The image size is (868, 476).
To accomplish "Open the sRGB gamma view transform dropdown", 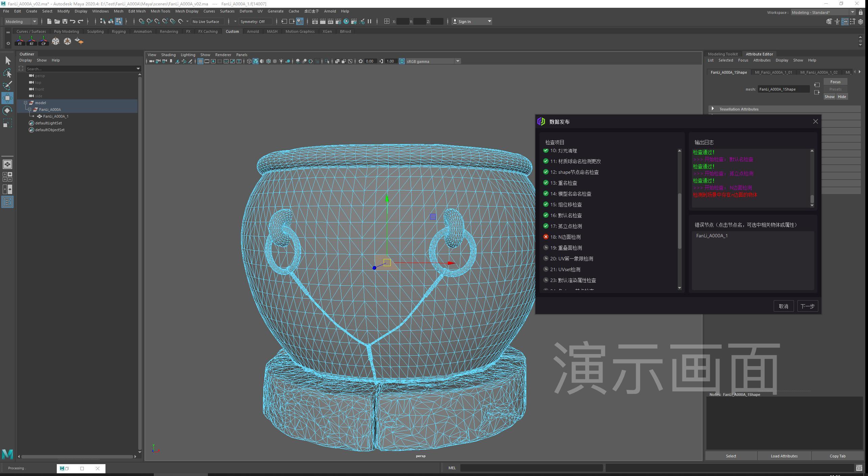I will (x=433, y=61).
